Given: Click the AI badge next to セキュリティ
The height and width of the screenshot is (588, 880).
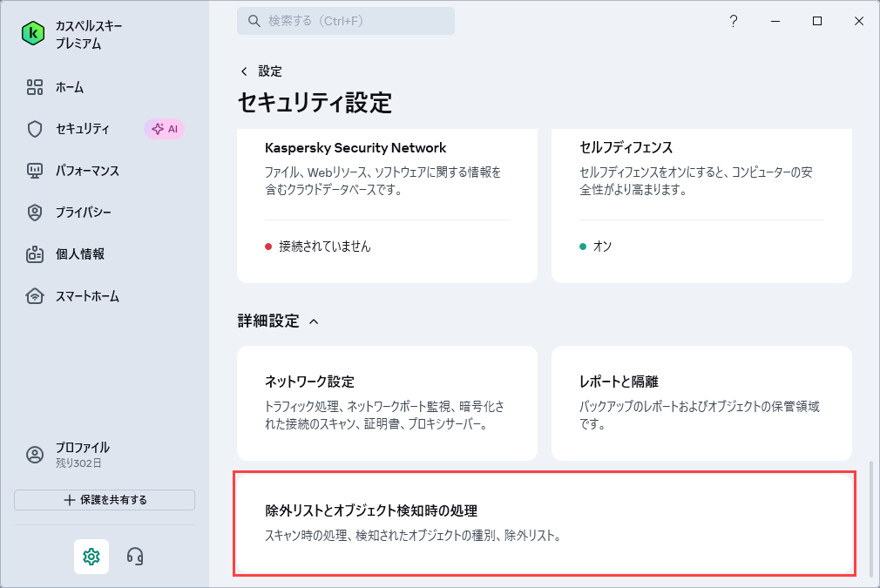Looking at the screenshot, I should coord(165,129).
